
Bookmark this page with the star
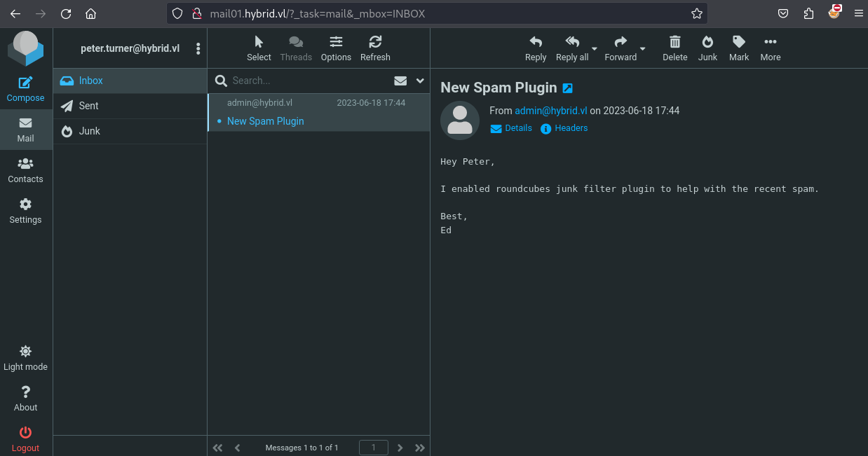point(696,13)
